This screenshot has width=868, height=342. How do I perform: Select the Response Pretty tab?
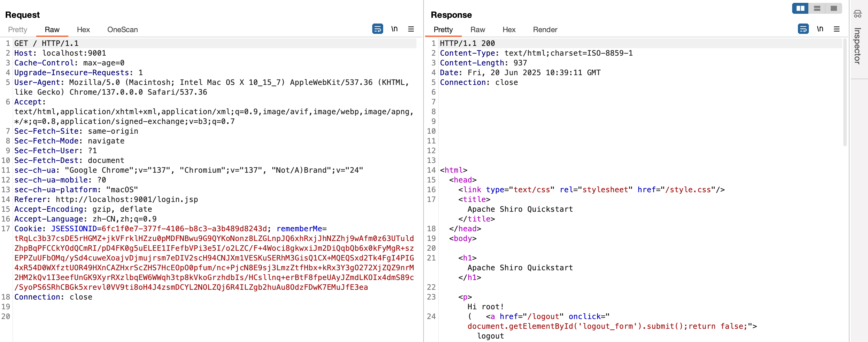(x=443, y=30)
